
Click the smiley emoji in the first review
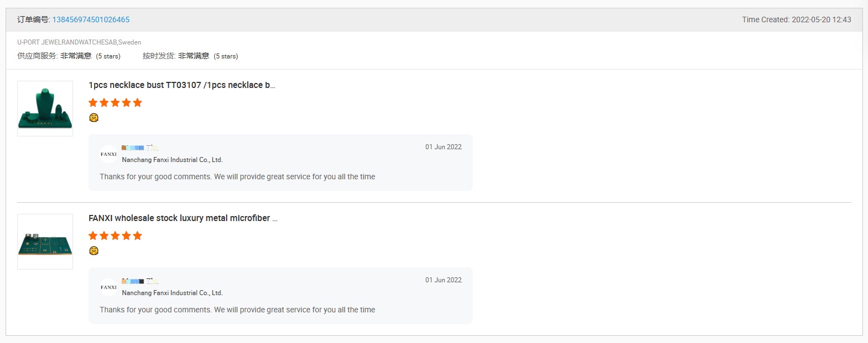[94, 117]
